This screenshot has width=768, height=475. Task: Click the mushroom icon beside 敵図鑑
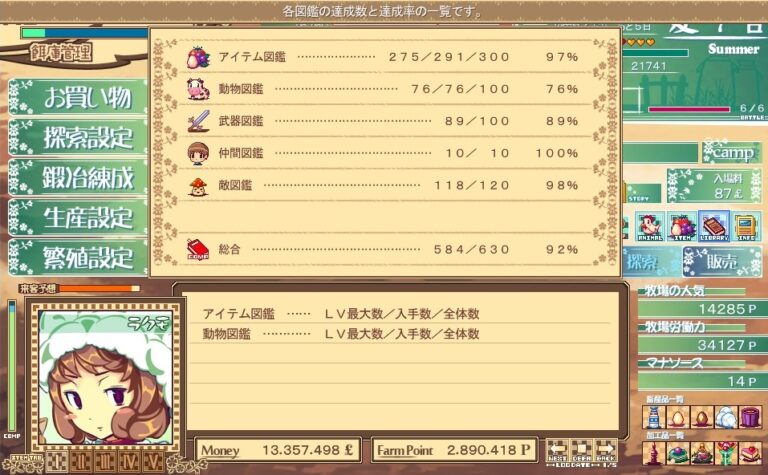coord(198,186)
